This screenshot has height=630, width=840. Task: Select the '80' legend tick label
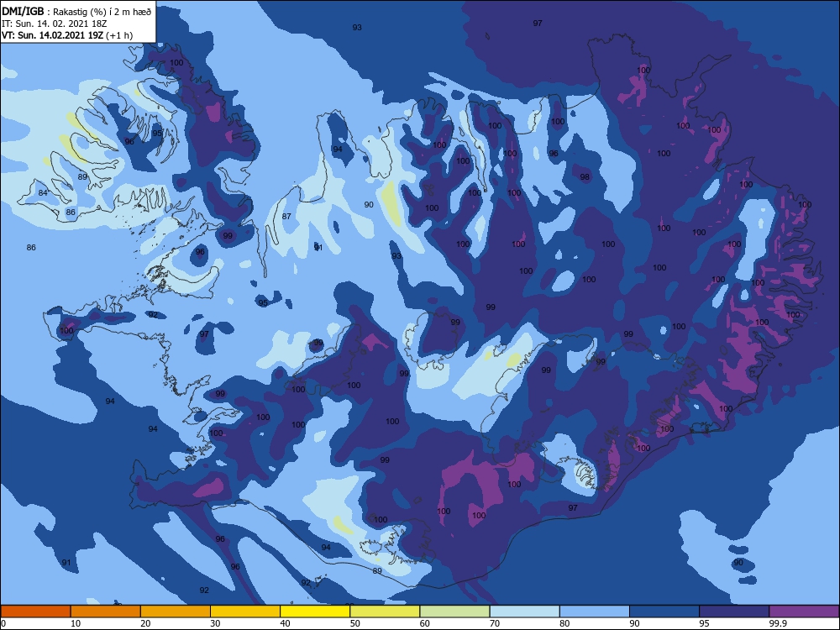pos(564,623)
